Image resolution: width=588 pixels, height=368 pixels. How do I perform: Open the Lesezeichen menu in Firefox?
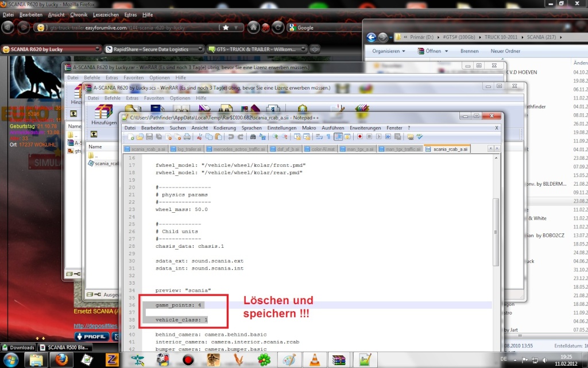(x=106, y=14)
